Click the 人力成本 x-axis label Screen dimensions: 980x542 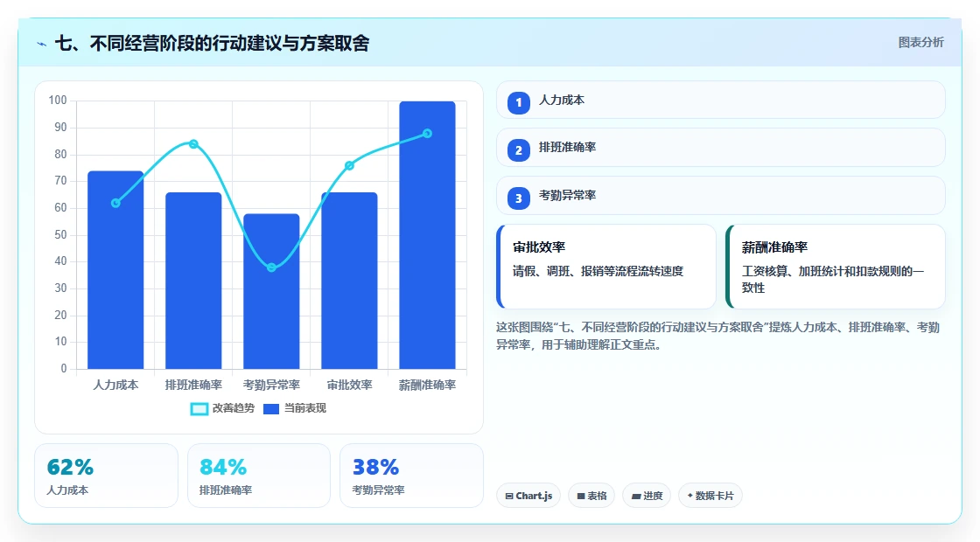point(115,386)
